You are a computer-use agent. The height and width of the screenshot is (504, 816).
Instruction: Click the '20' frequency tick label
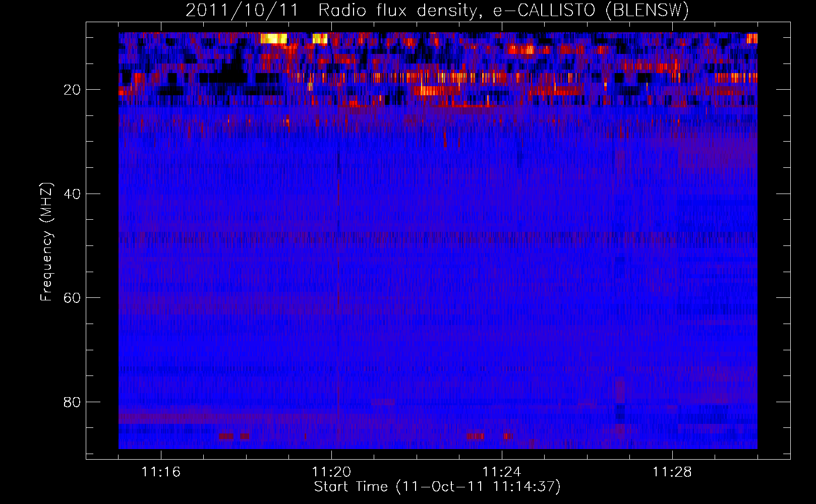(73, 90)
